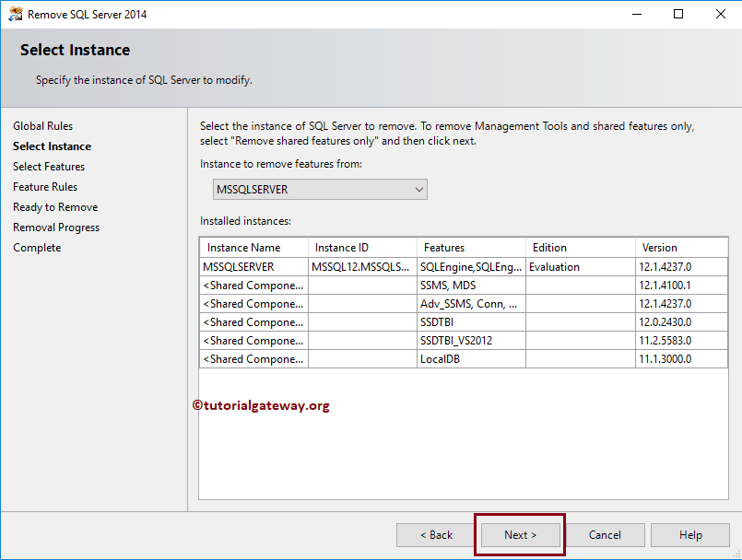Viewport: 742px width, 560px height.
Task: Open the Removal Progress step
Action: tap(55, 227)
